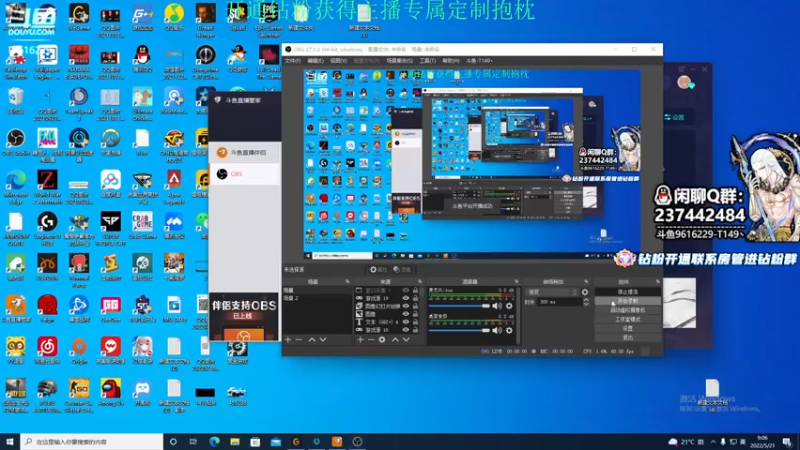Open the TeamSpeak 3 shortcut
Image resolution: width=800 pixels, height=450 pixels.
(x=79, y=104)
